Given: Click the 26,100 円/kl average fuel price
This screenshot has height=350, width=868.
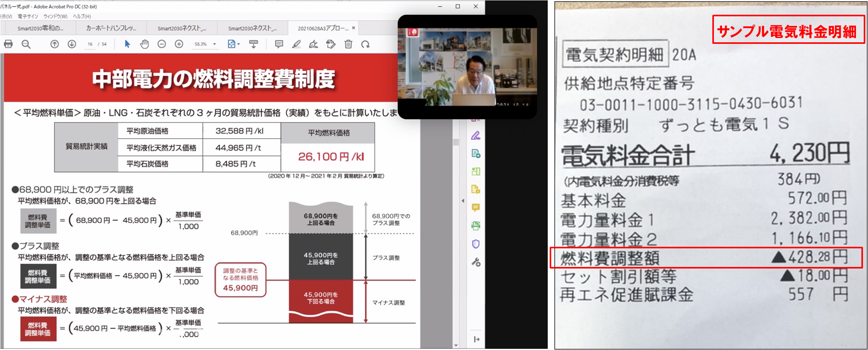Looking at the screenshot, I should 331,157.
